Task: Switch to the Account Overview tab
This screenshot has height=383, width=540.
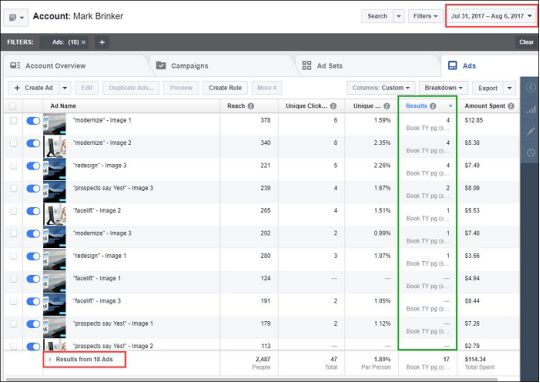Action: point(48,66)
